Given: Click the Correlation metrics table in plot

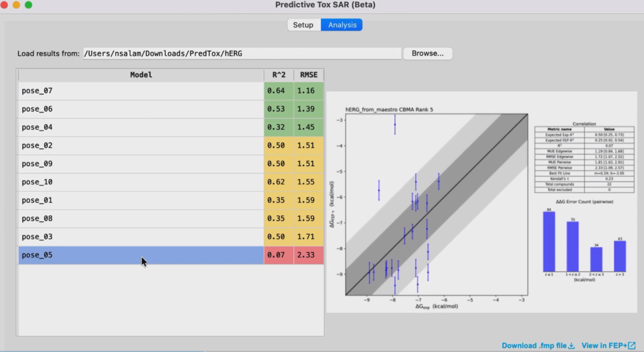Looking at the screenshot, I should pyautogui.click(x=584, y=159).
